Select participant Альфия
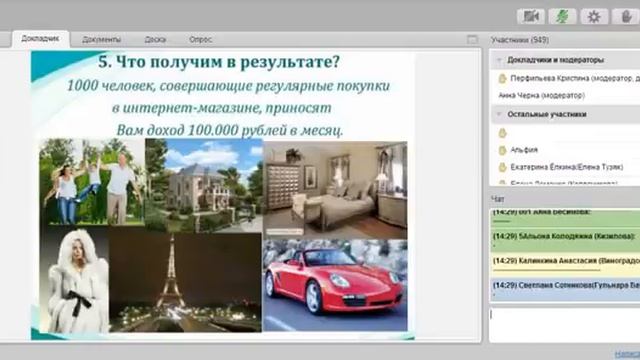Image resolution: width=640 pixels, height=360 pixels. click(x=524, y=150)
